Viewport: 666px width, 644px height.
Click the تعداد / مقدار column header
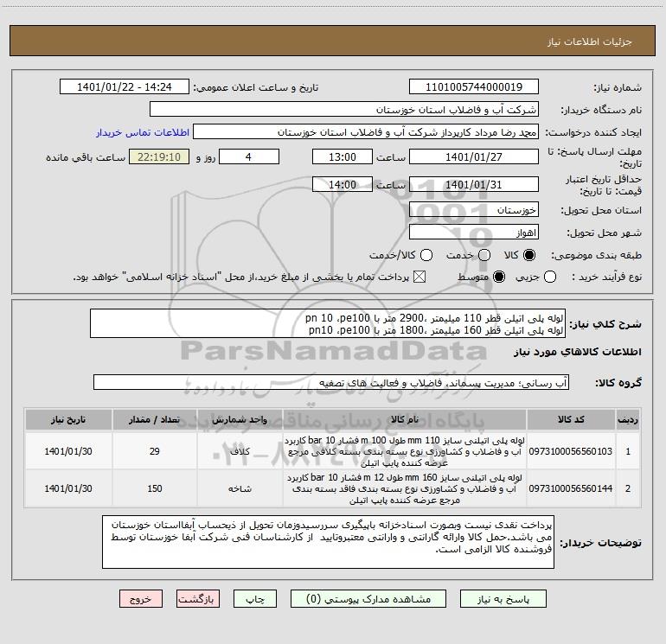click(155, 419)
